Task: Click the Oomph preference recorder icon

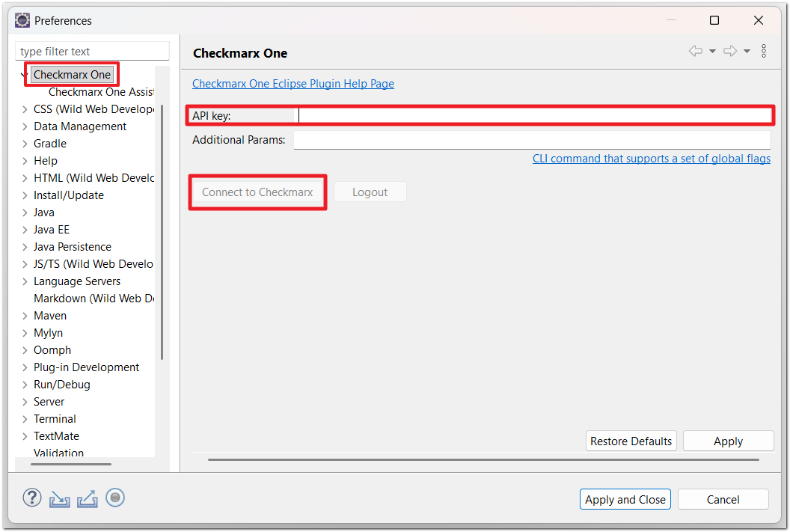Action: 115,498
